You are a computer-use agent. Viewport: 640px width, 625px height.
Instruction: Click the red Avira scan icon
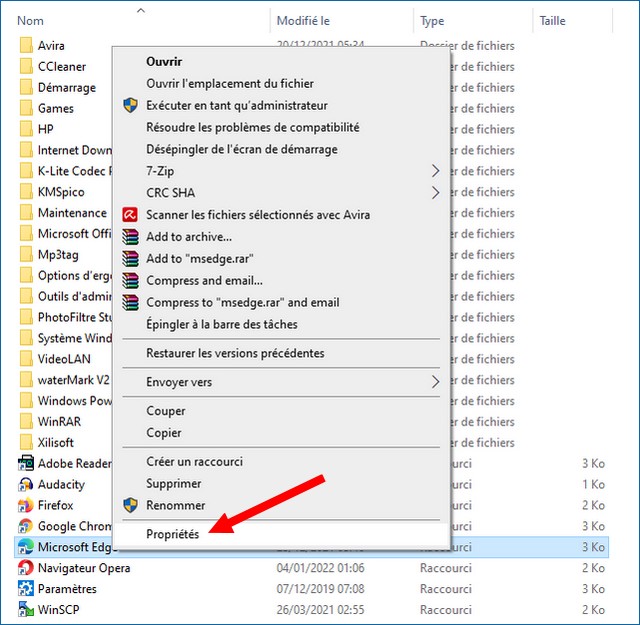[130, 215]
